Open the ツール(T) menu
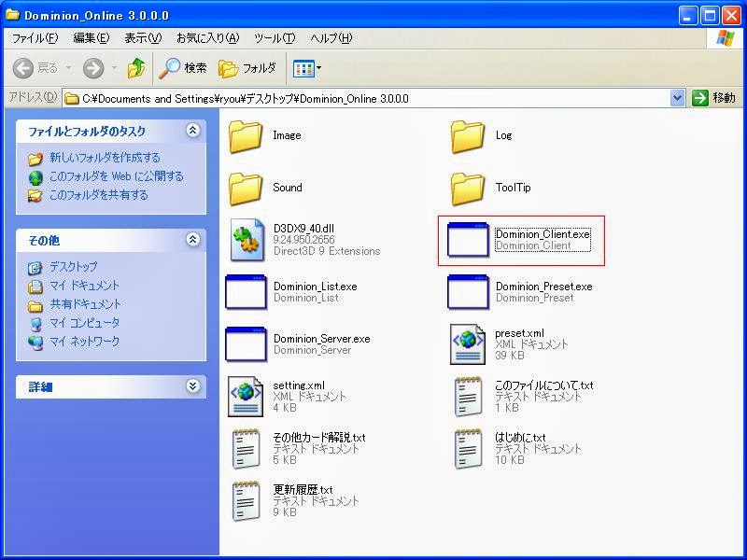 (275, 38)
